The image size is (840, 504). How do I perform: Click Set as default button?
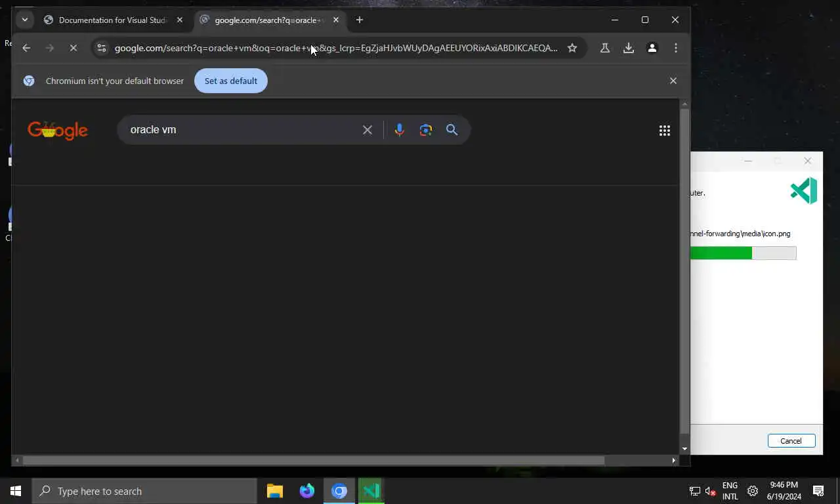tap(231, 81)
